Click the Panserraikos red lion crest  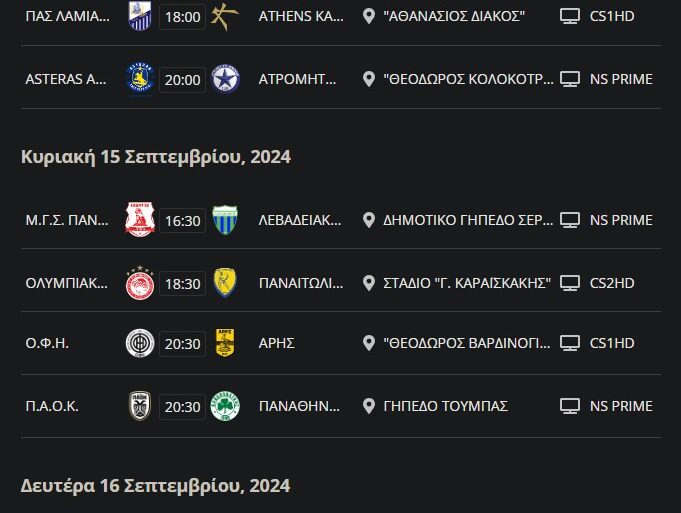140,220
